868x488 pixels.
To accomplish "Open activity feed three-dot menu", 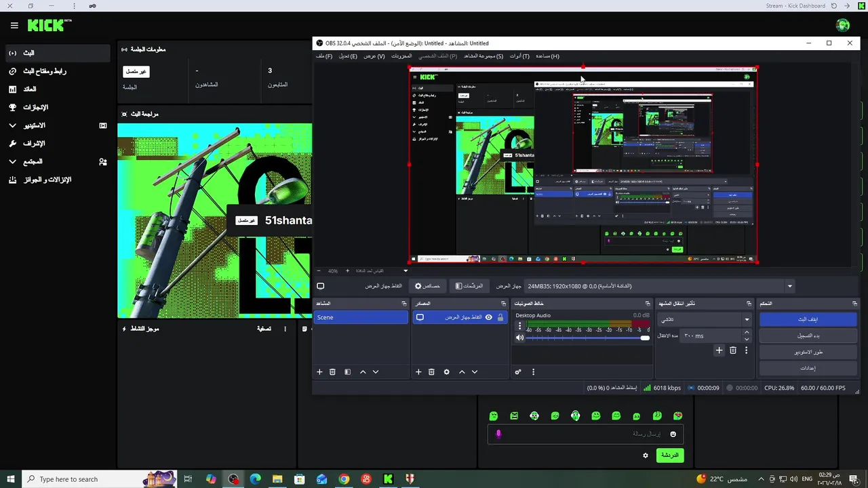I will pyautogui.click(x=285, y=329).
